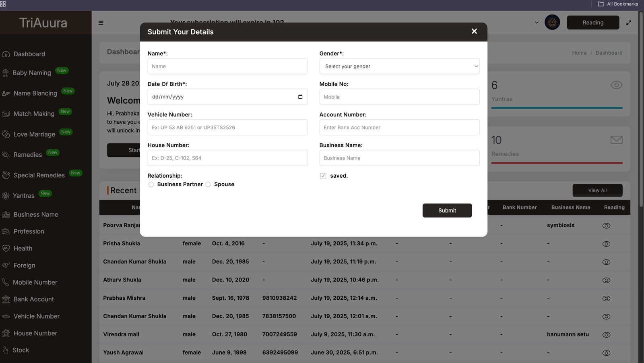Click inside the Mobile number field

point(399,97)
